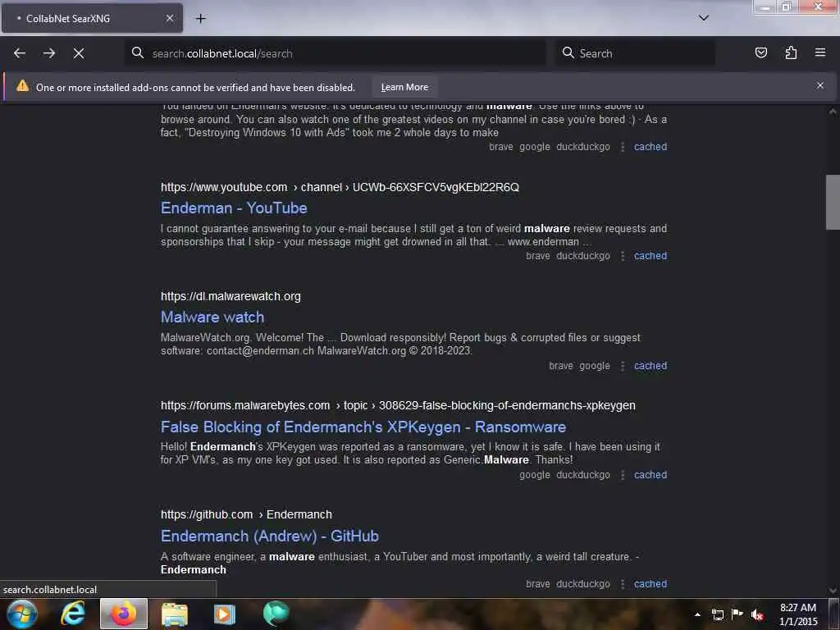Open False Blocking of Endermanch's XPKeygen result
This screenshot has width=840, height=630.
363,427
